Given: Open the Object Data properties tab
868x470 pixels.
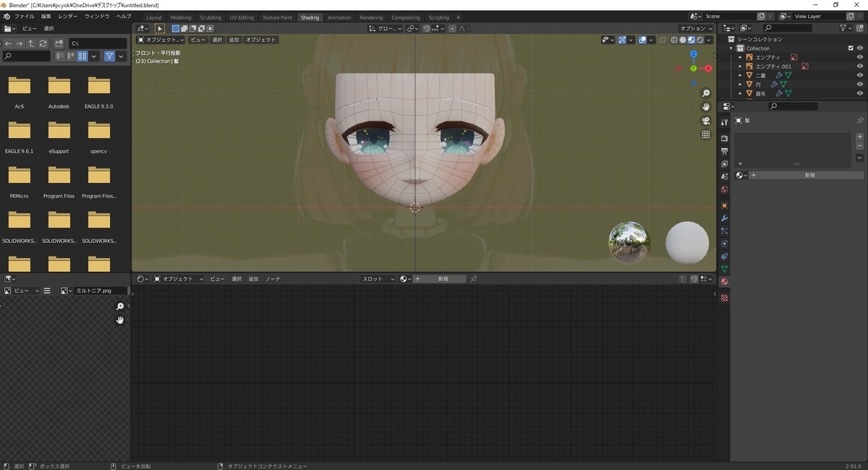Looking at the screenshot, I should coord(724,269).
